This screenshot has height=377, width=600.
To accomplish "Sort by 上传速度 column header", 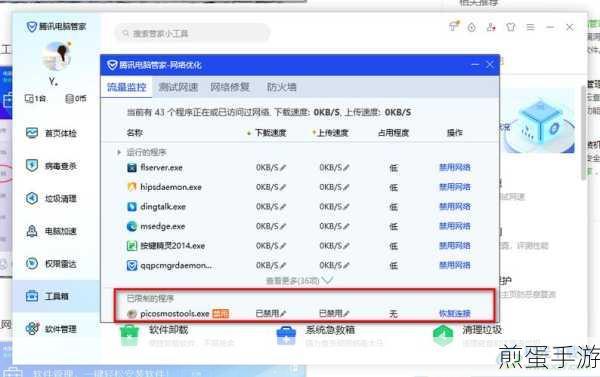I will (333, 133).
